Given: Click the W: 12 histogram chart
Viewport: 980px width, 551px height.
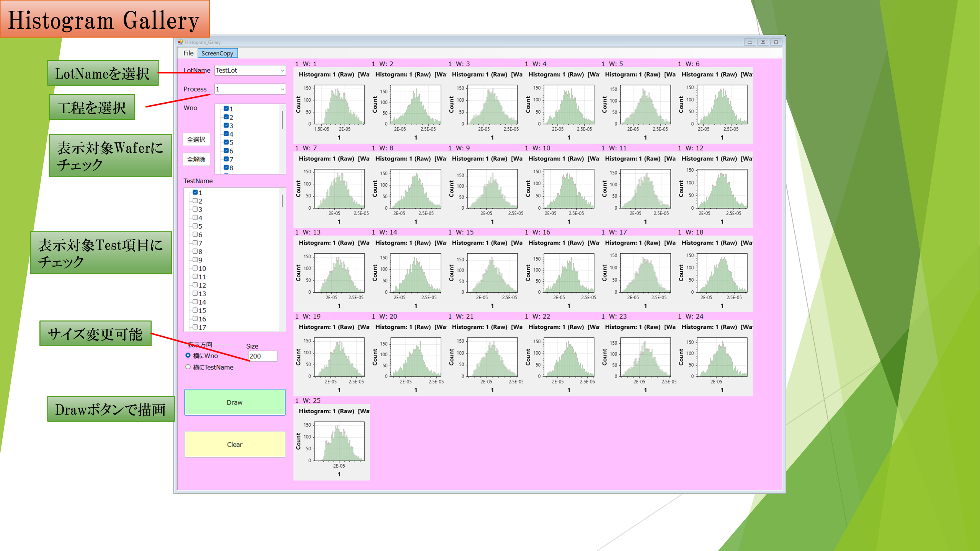Looking at the screenshot, I should point(714,189).
